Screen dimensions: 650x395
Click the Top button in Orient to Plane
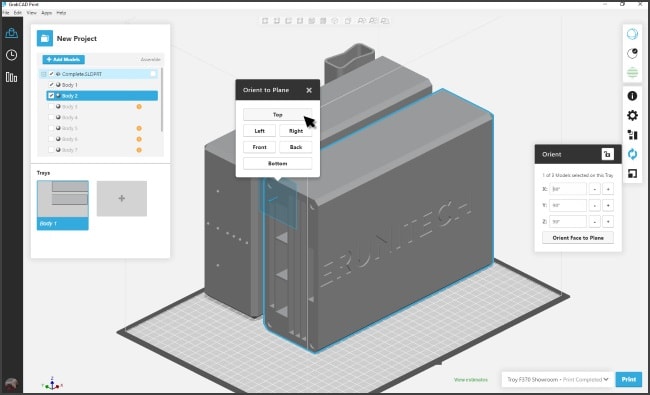[277, 115]
